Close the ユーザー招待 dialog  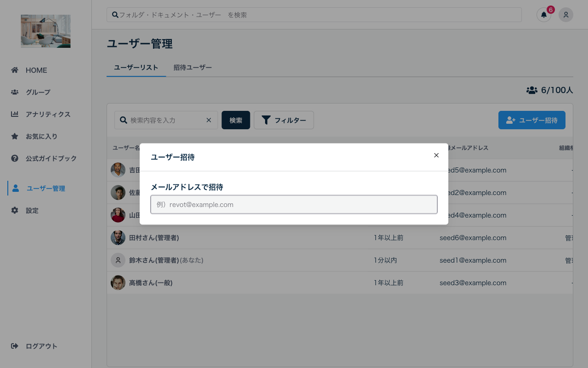436,155
